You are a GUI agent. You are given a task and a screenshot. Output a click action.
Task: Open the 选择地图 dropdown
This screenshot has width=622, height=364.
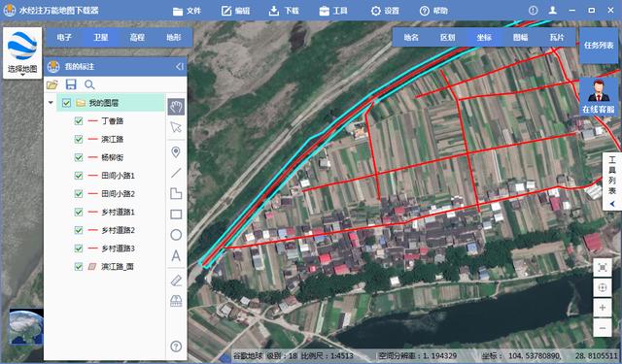click(22, 53)
